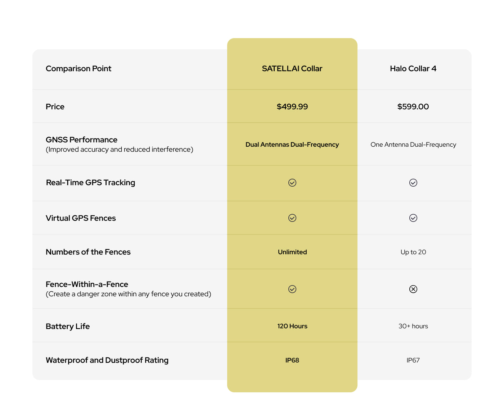This screenshot has width=504, height=420.
Task: Click the $499.99 price value
Action: click(292, 106)
